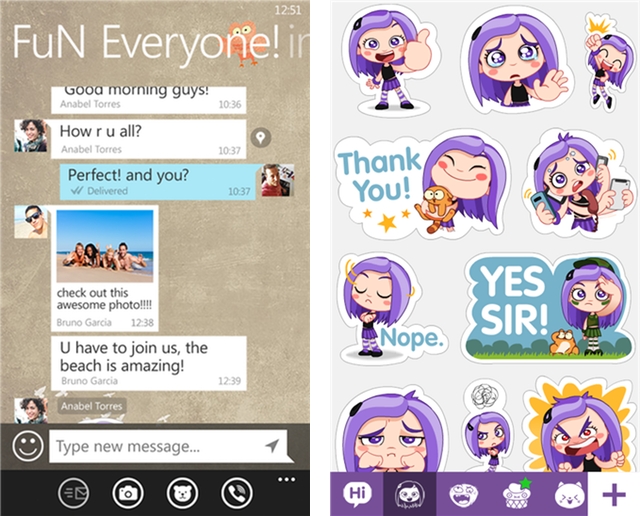This screenshot has height=516, width=640.
Task: Select the 'Hi' sticker pack tab
Action: tap(356, 494)
